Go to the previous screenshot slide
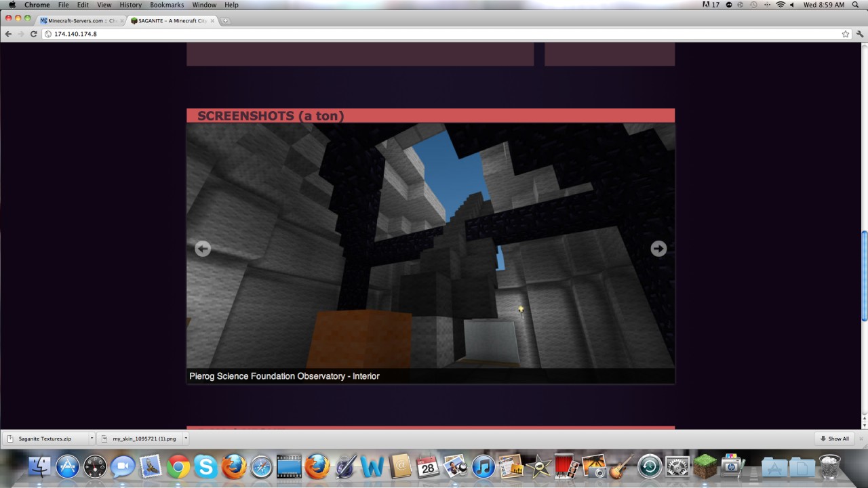The width and height of the screenshot is (868, 488). (202, 249)
